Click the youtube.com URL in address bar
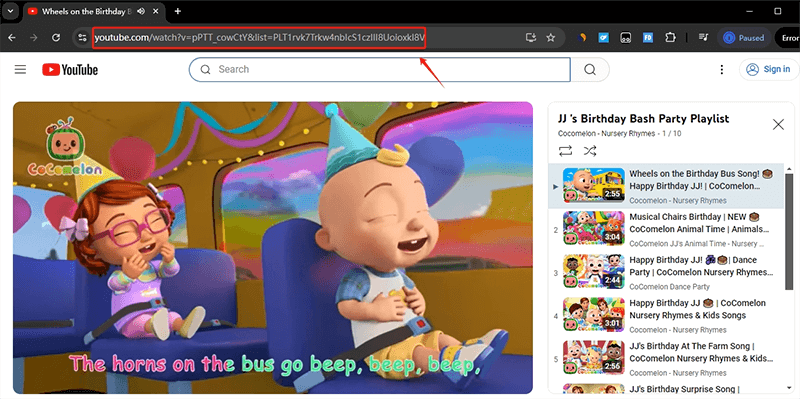800x399 pixels. click(259, 38)
